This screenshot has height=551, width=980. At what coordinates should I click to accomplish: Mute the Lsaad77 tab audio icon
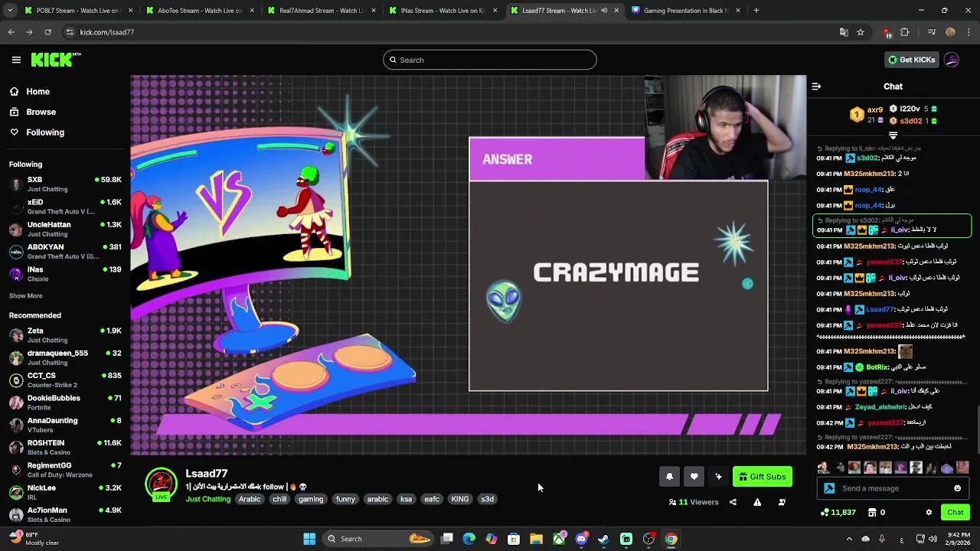tap(605, 11)
